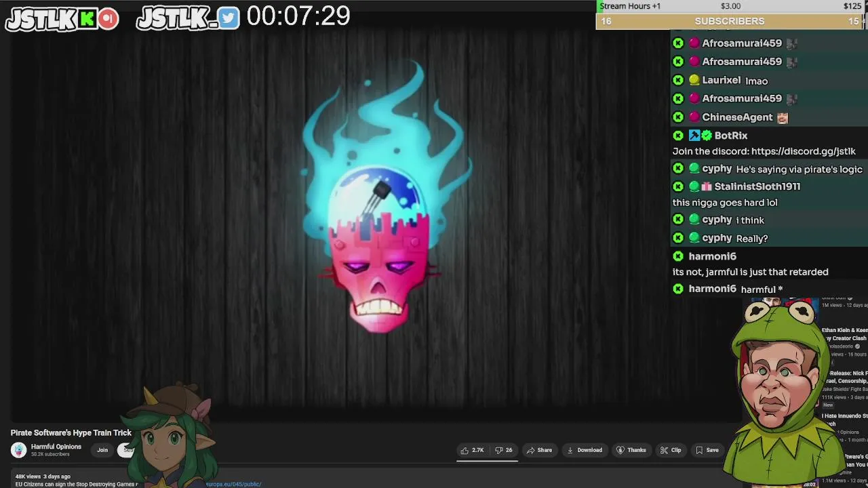This screenshot has height=488, width=868.
Task: Join the Harmful Opinions channel membership
Action: (x=102, y=450)
